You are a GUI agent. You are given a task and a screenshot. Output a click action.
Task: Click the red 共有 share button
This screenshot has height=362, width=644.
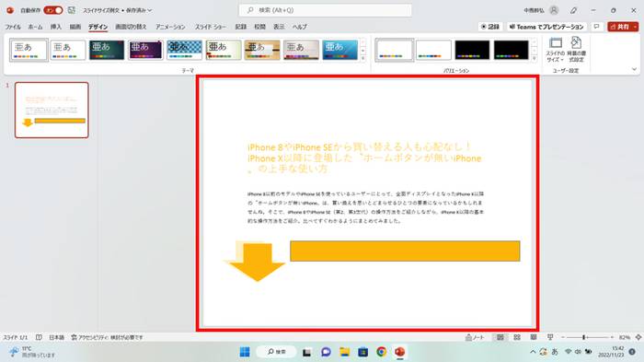point(620,27)
